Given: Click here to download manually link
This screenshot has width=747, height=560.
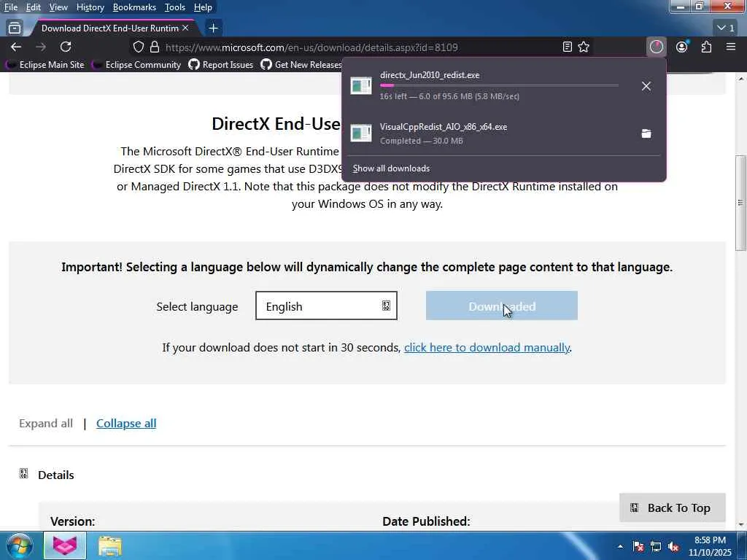Looking at the screenshot, I should click(x=487, y=348).
